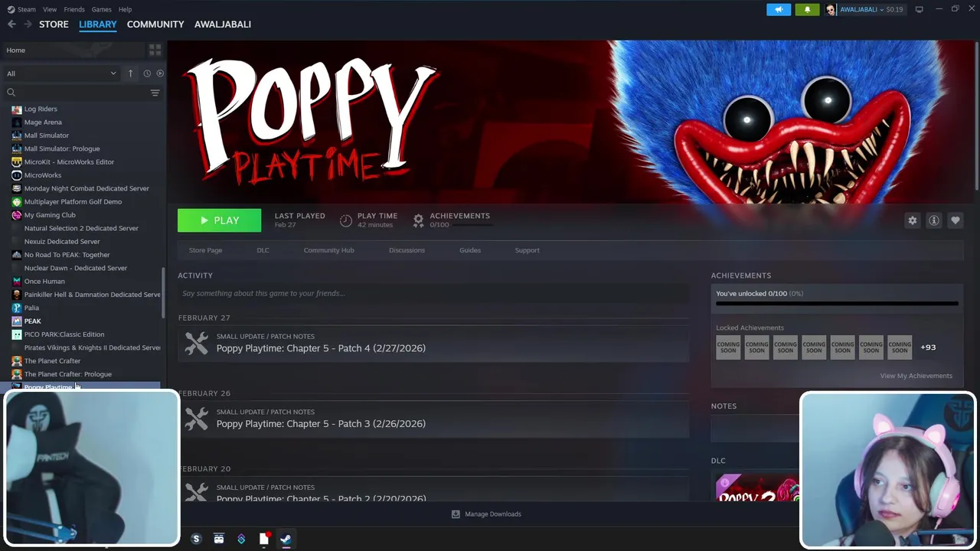Click the library list scrollbar
980x551 pixels.
click(x=162, y=293)
